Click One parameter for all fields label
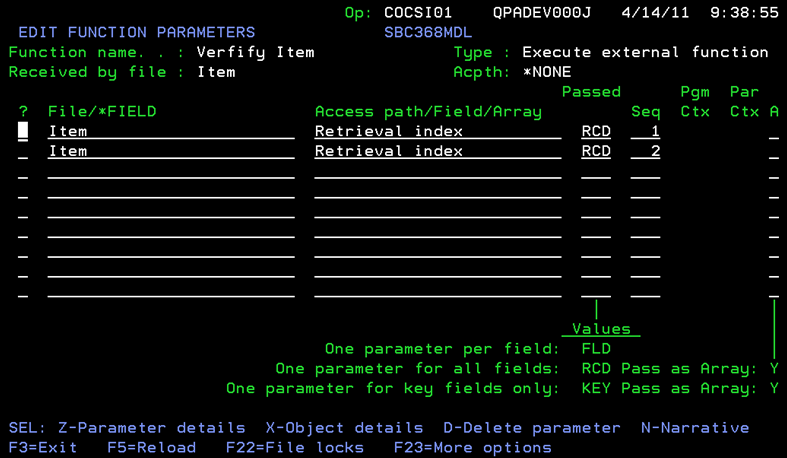This screenshot has height=458, width=787. click(418, 369)
